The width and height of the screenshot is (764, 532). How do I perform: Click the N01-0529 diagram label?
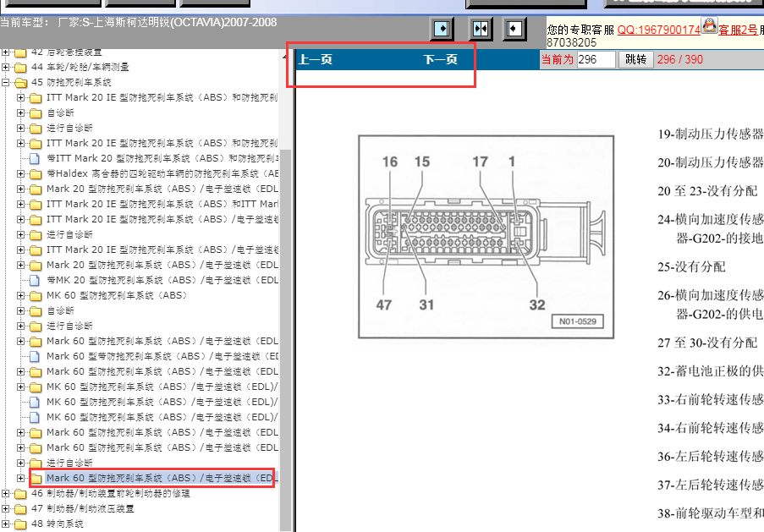[x=577, y=321]
